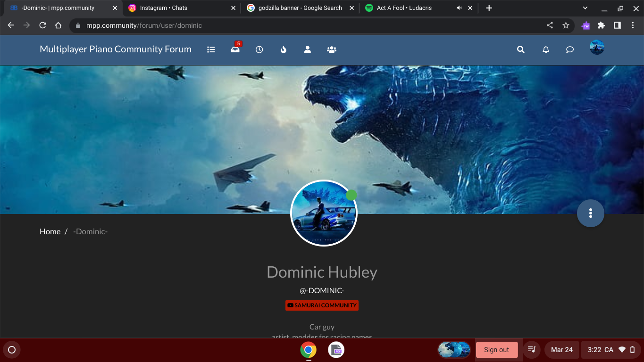Share this page icon in address bar
The image size is (644, 362).
550,25
